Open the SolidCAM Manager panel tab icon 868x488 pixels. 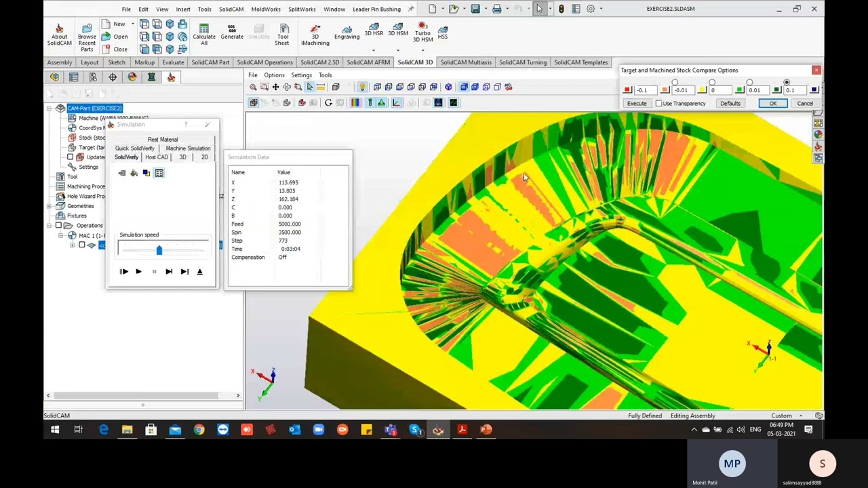pos(171,77)
